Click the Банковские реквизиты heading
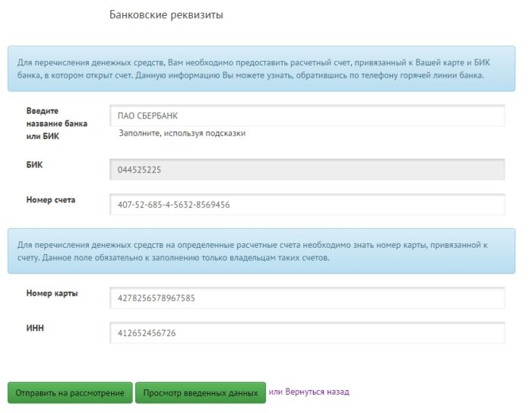 point(166,15)
